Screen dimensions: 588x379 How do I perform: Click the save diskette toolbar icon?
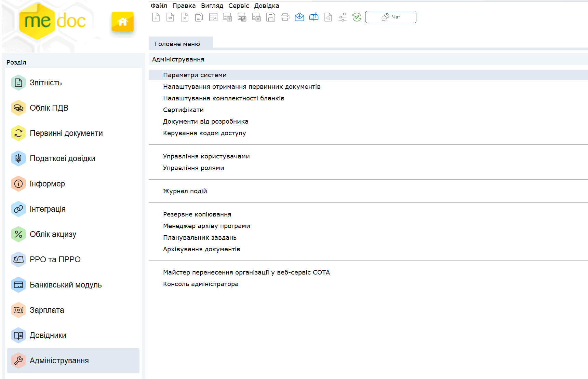(270, 17)
